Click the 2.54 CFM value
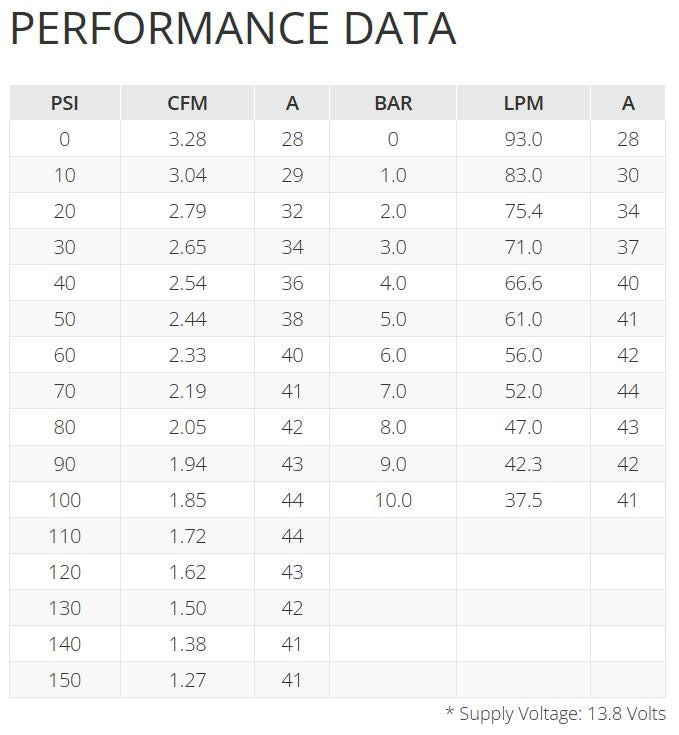This screenshot has height=735, width=679. tap(187, 283)
